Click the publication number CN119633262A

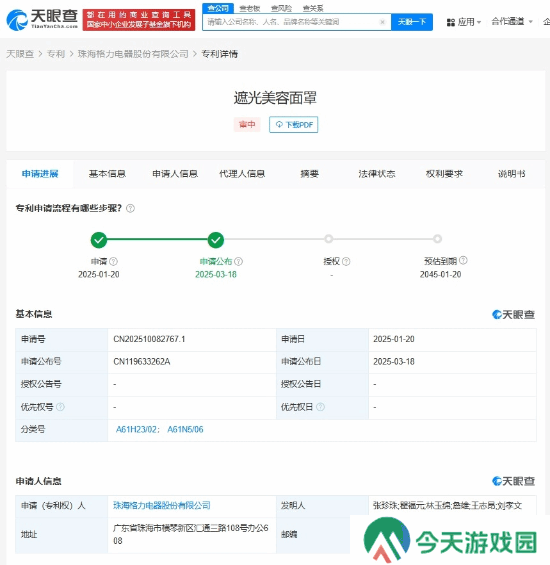pyautogui.click(x=142, y=361)
